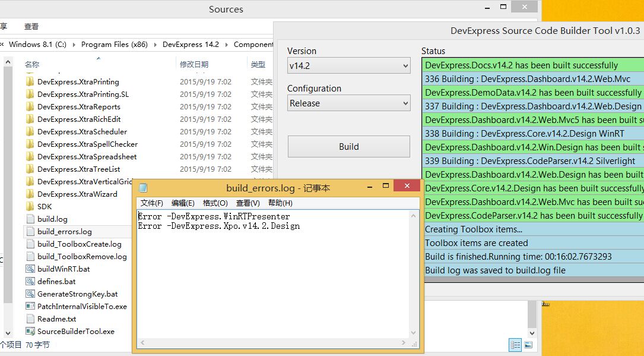Sort by 类型 column header

point(258,65)
